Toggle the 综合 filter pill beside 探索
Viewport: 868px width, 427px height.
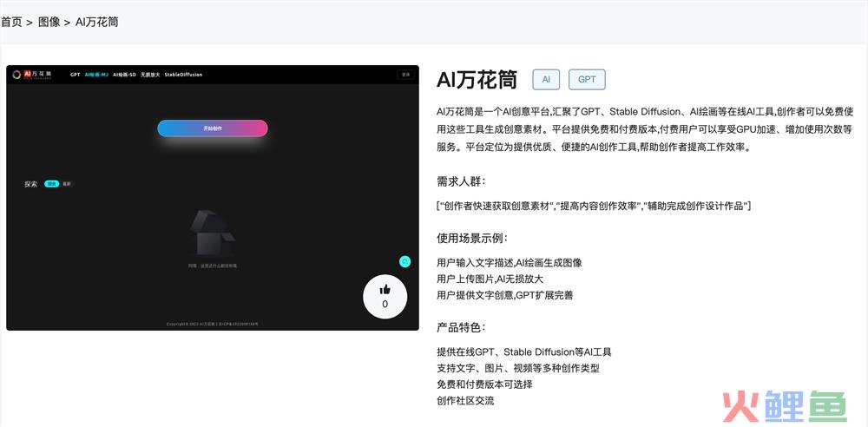click(51, 184)
